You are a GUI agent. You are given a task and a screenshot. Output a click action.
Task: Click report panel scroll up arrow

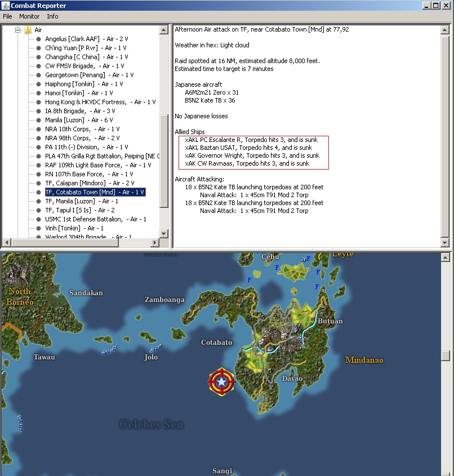445,30
